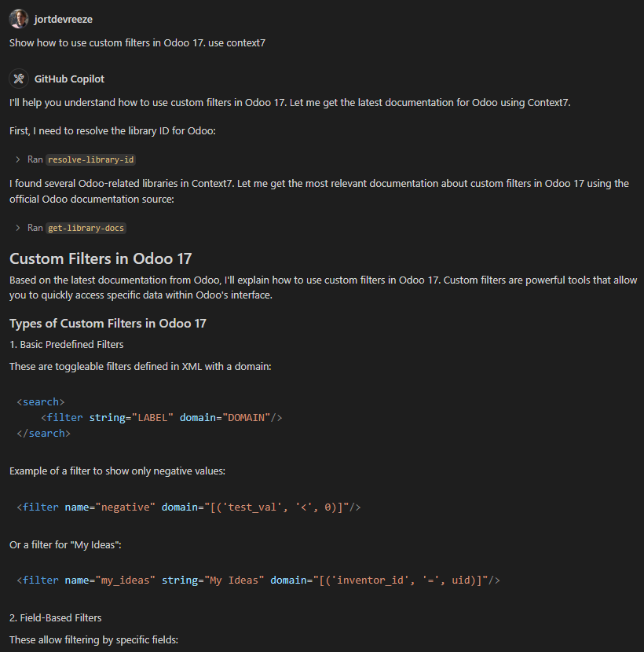
Task: Click the GitHub Copilot icon
Action: coord(19,79)
